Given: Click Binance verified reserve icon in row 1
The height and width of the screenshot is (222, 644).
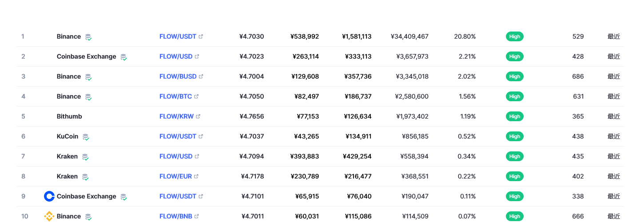Looking at the screenshot, I should pos(88,37).
